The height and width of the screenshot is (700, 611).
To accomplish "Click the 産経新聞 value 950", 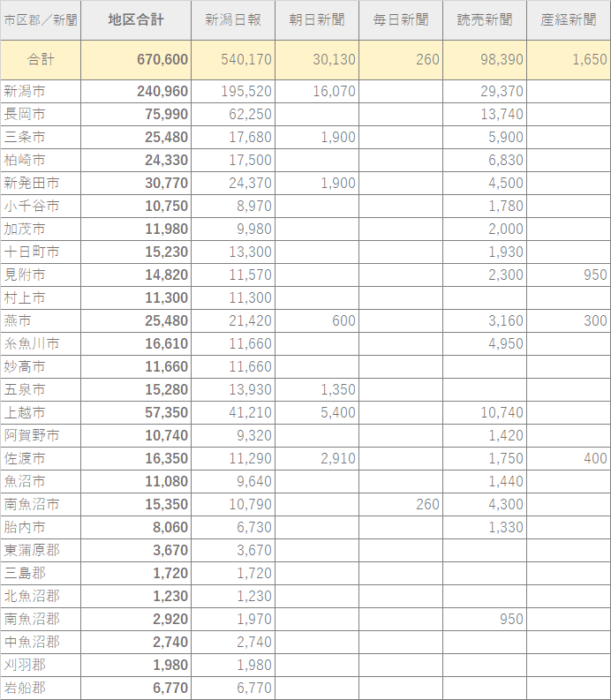I will click(595, 275).
